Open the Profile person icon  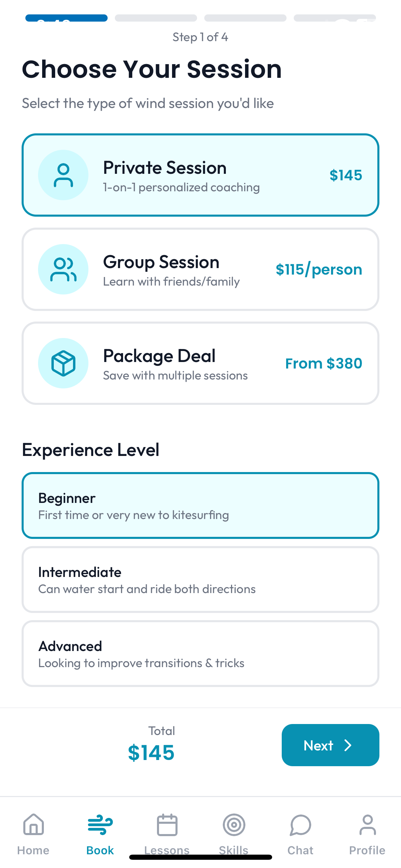[x=367, y=824]
